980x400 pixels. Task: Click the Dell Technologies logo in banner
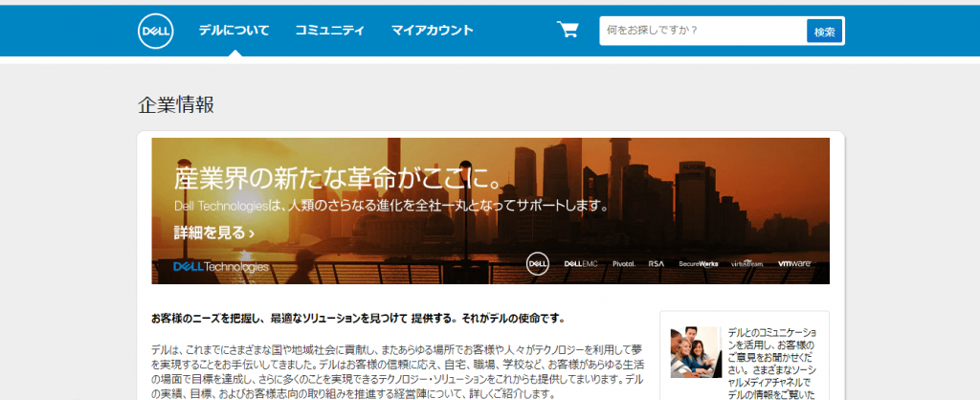[221, 267]
